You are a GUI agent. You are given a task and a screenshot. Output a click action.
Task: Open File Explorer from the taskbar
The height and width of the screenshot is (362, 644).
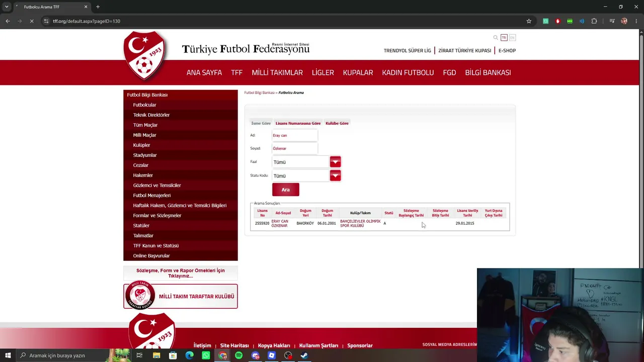(x=156, y=355)
